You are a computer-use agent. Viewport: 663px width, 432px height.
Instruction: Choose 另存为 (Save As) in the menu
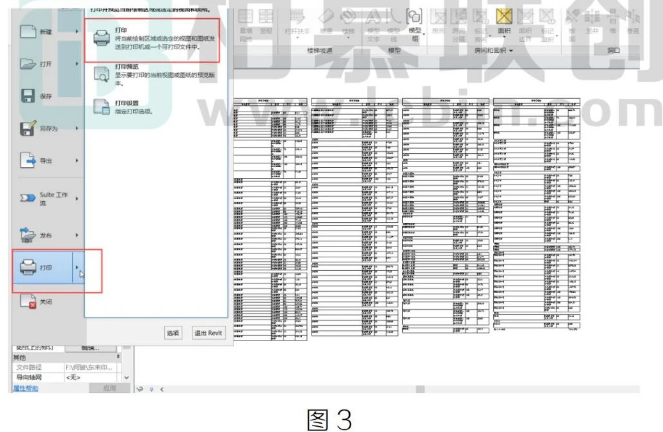point(49,128)
